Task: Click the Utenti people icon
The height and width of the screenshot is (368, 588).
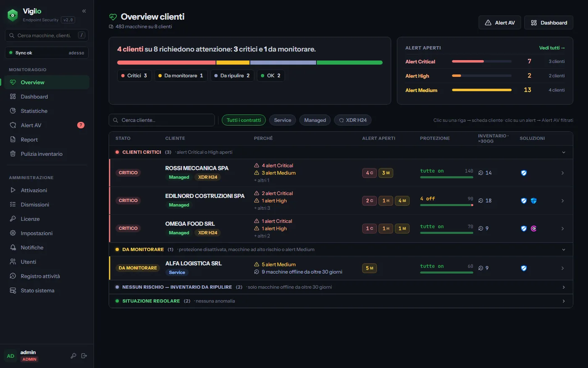Action: [x=13, y=262]
